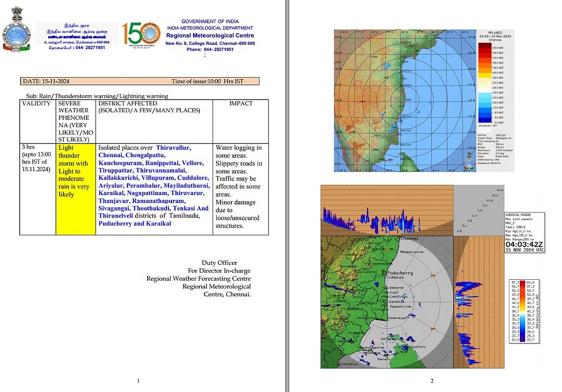Select the IMPACT column header
Screen dimensions: 562x392
[241, 104]
